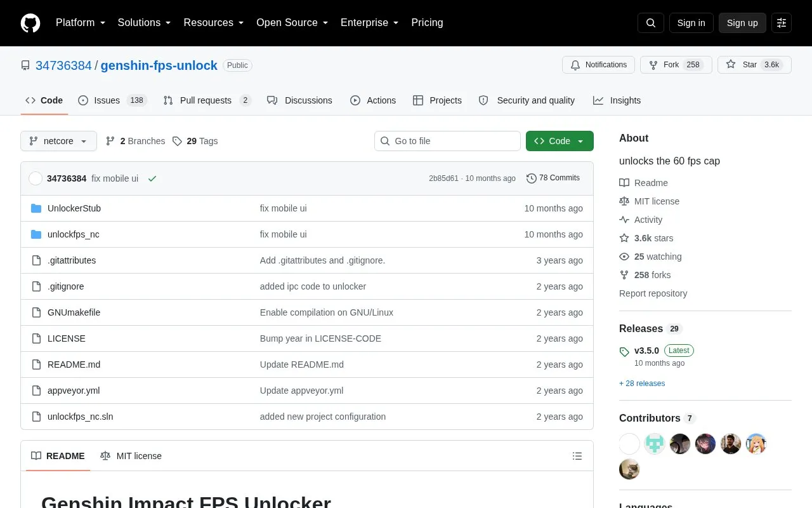Open the 2 Branches link

click(135, 141)
